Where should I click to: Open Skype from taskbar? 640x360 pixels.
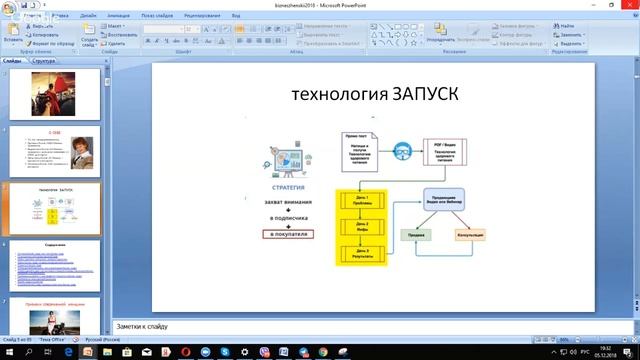pos(225,352)
